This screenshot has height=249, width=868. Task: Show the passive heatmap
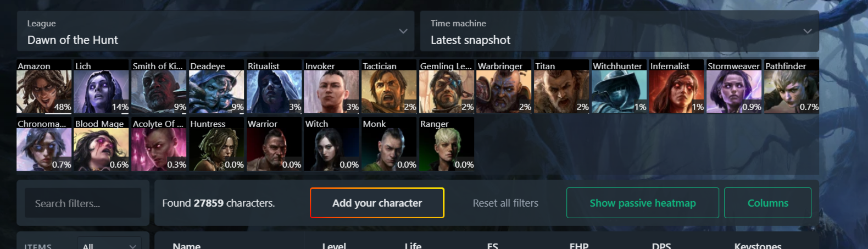[643, 203]
